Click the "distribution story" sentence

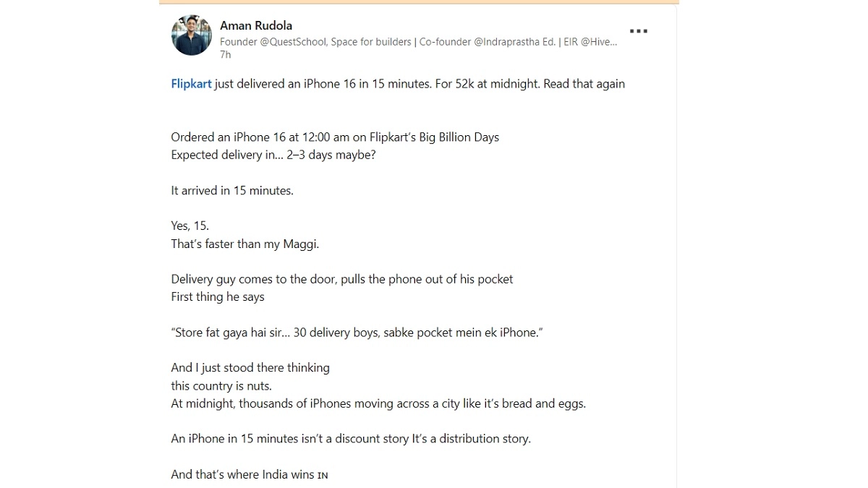click(350, 439)
